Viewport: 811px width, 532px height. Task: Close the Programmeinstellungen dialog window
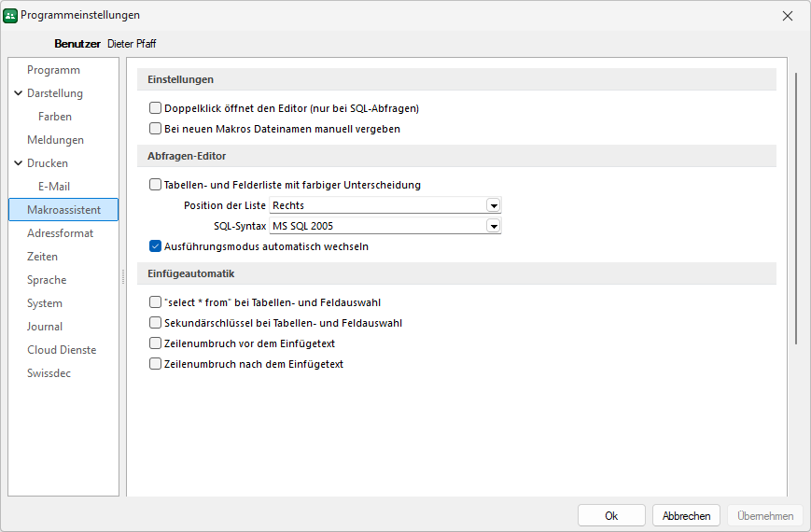(x=787, y=16)
